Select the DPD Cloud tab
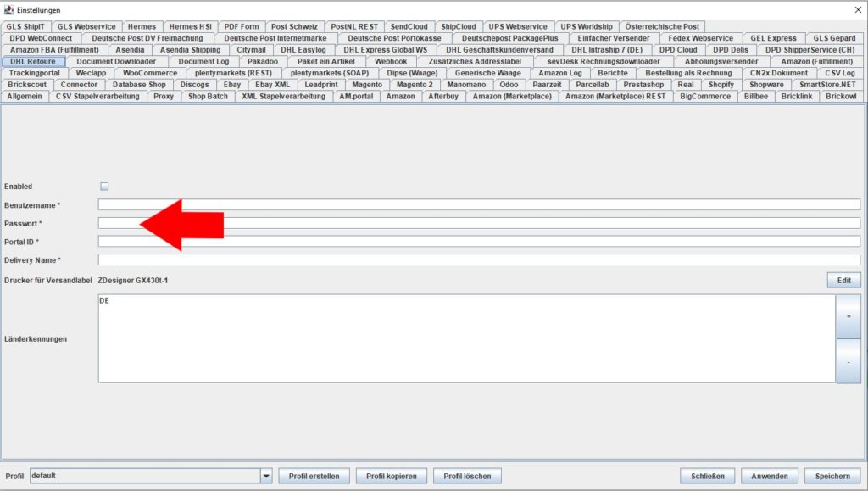868x491 pixels. pos(678,50)
